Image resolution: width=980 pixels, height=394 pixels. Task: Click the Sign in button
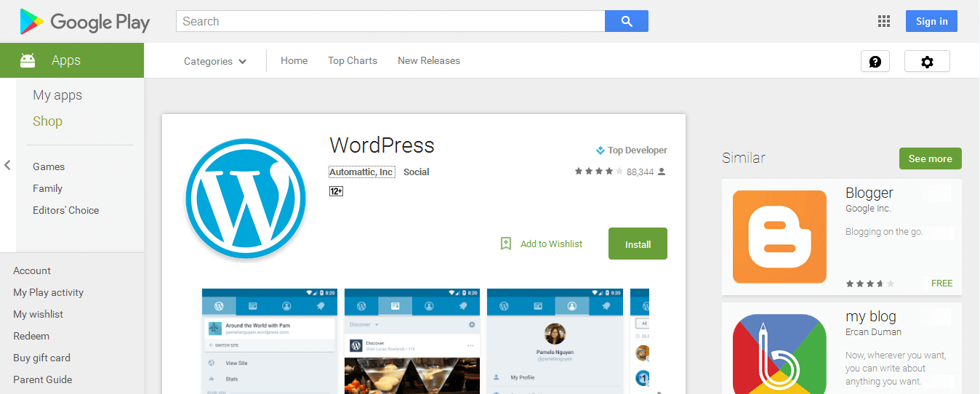(x=931, y=21)
